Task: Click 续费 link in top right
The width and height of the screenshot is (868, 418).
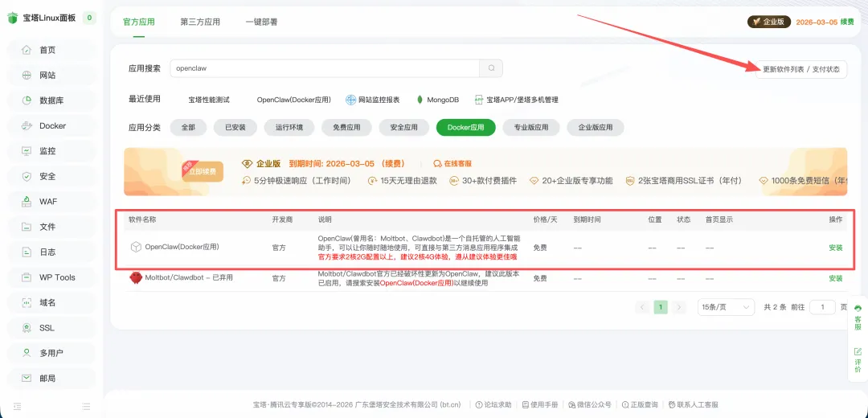Action: pyautogui.click(x=847, y=23)
